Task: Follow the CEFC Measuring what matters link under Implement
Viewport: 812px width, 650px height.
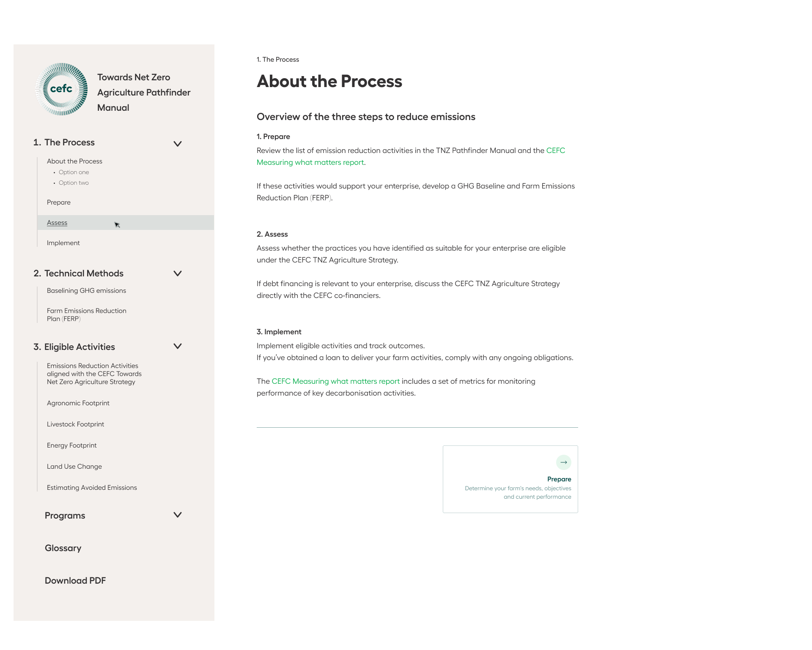Action: click(x=335, y=381)
